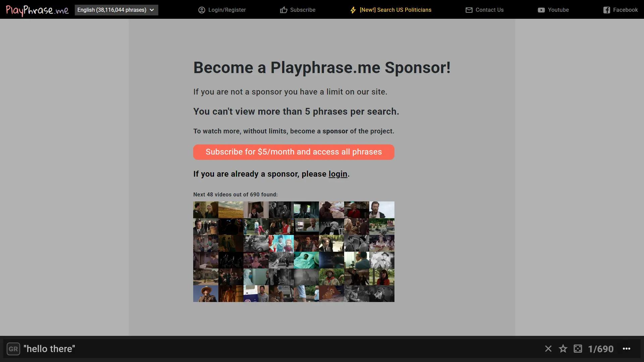Toggle the star to favorite this phrase

click(x=563, y=349)
